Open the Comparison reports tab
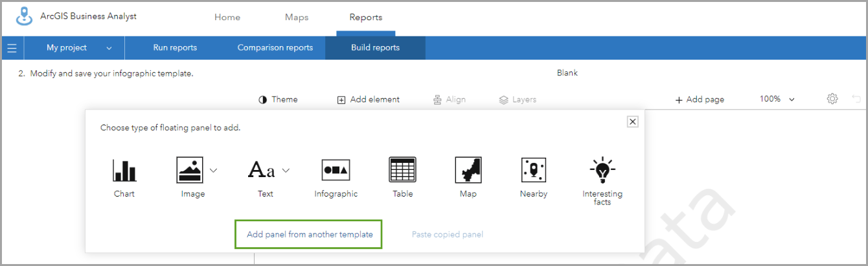This screenshot has height=266, width=868. click(275, 48)
